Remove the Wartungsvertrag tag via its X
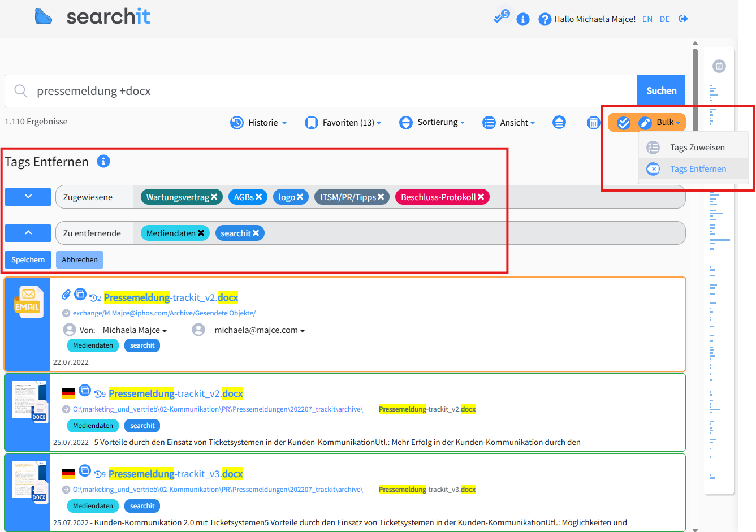The height and width of the screenshot is (532, 756). coord(214,197)
